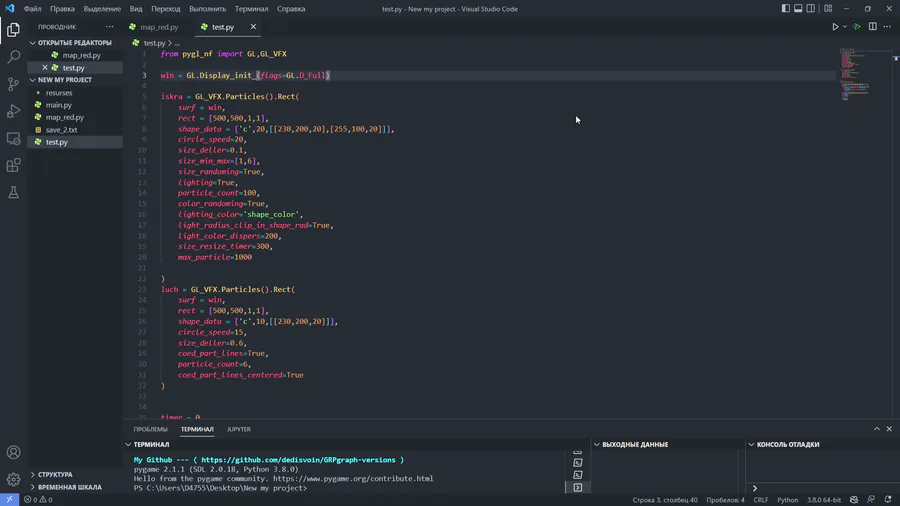The height and width of the screenshot is (506, 900).
Task: Open the Testing flask view
Action: click(x=13, y=193)
